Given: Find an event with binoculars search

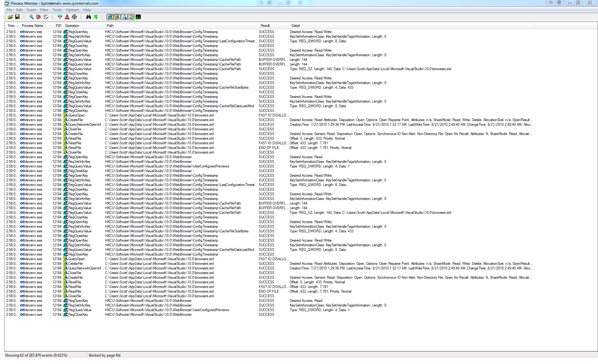Looking at the screenshot, I should click(89, 17).
